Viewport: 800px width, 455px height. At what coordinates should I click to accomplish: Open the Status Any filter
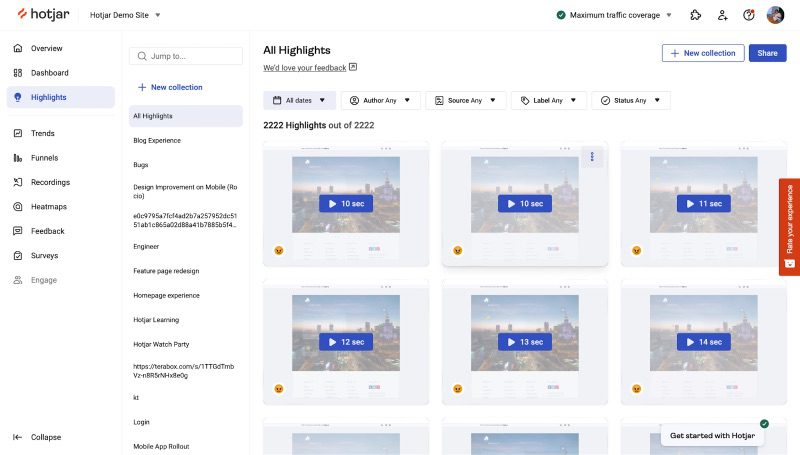(x=631, y=100)
